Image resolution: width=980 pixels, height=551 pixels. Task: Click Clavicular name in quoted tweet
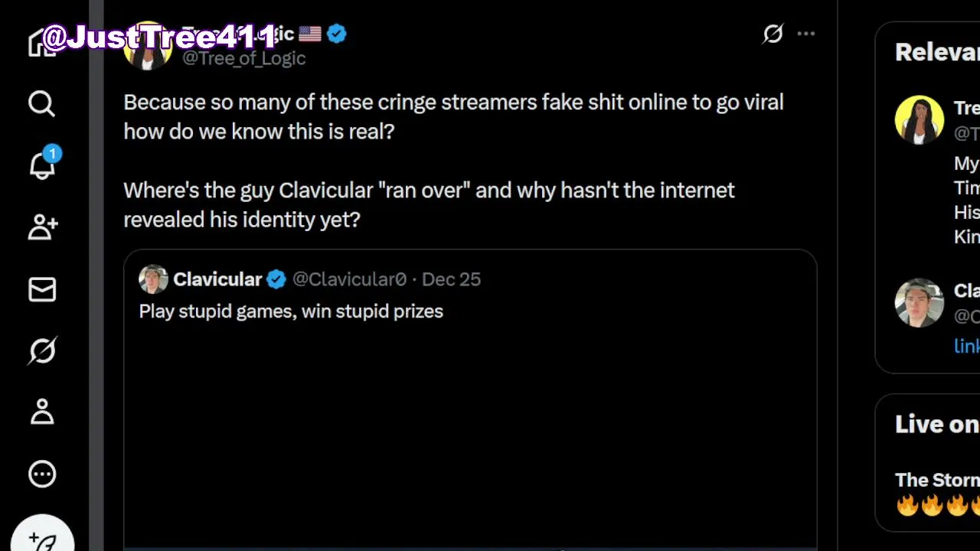tap(217, 279)
